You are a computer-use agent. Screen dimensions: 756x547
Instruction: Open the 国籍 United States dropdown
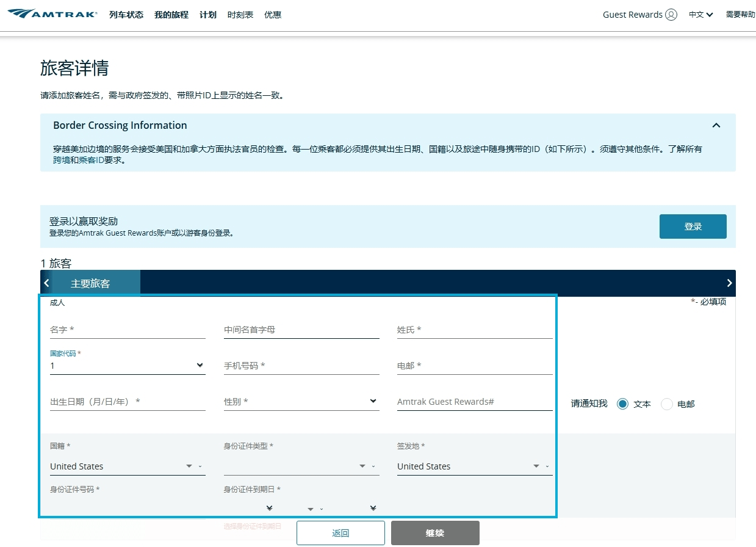128,466
